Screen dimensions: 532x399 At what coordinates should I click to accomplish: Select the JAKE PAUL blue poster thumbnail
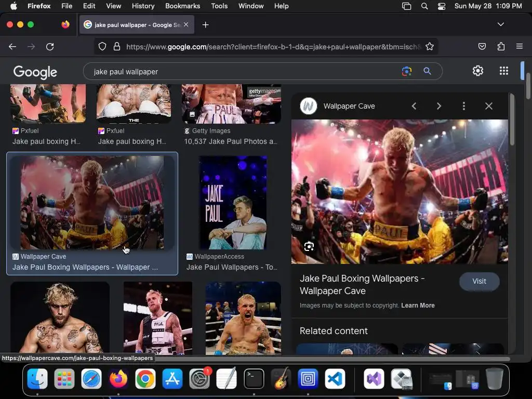[x=232, y=203]
